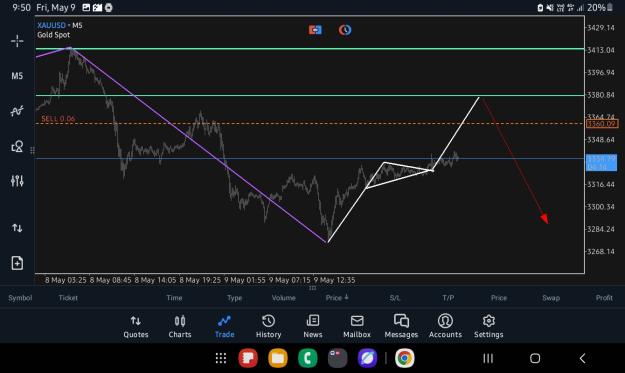Screen dimensions: 625x373
Task: Open the M5 timeframe selector
Action: pyautogui.click(x=17, y=76)
